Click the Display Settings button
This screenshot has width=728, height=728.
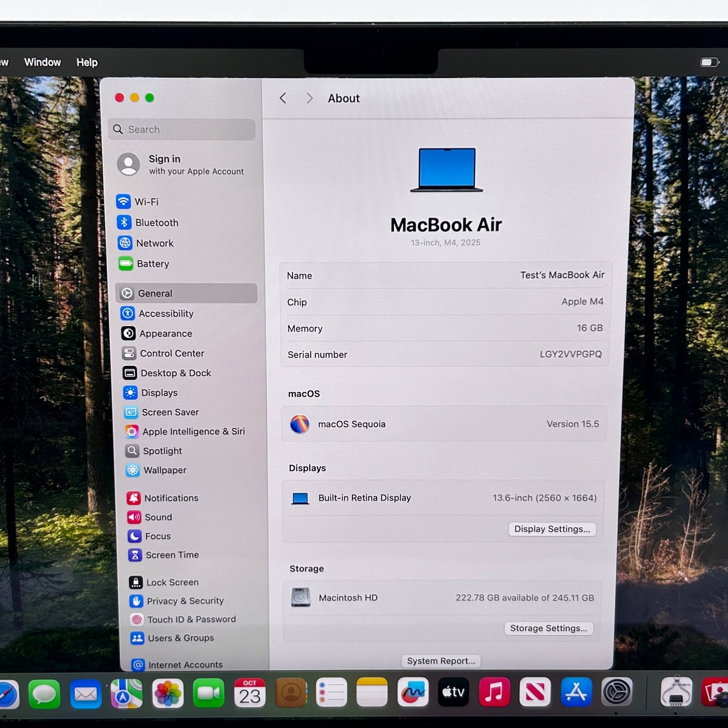(x=552, y=529)
